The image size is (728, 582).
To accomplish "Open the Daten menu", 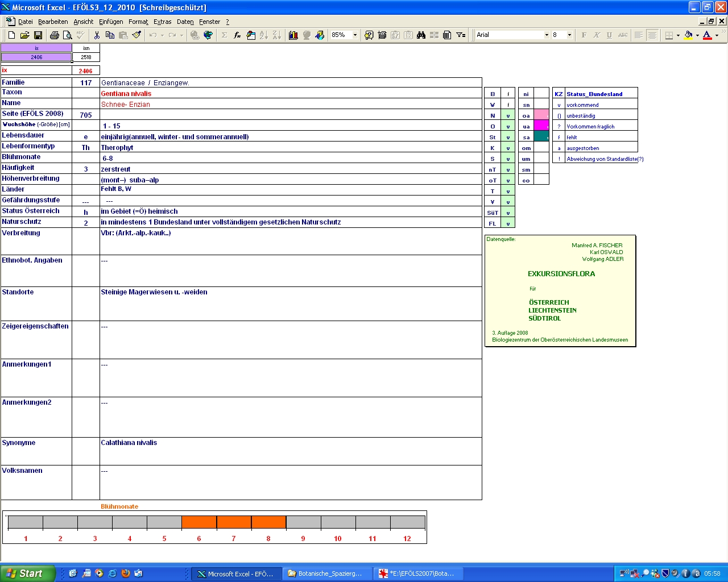I will click(x=185, y=22).
